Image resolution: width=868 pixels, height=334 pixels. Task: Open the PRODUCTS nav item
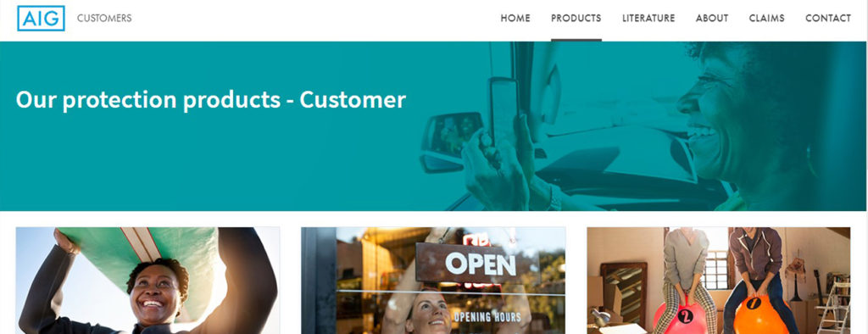click(576, 19)
